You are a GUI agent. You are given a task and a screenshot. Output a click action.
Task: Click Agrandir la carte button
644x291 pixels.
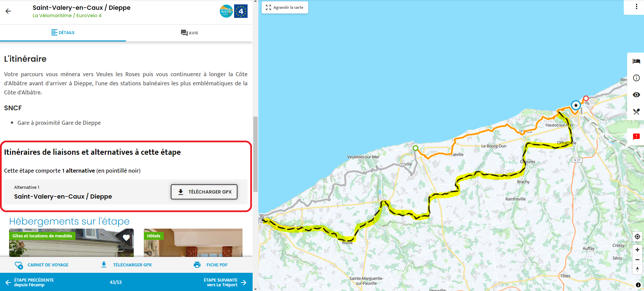(x=285, y=7)
